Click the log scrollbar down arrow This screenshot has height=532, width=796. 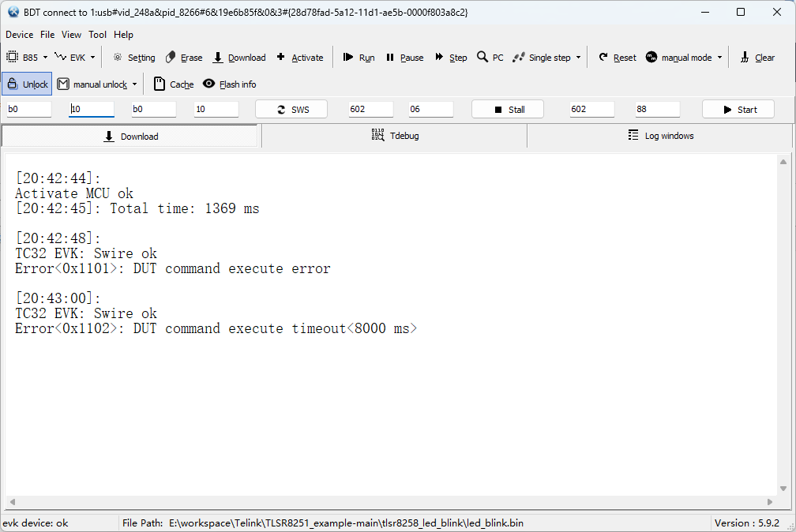783,489
